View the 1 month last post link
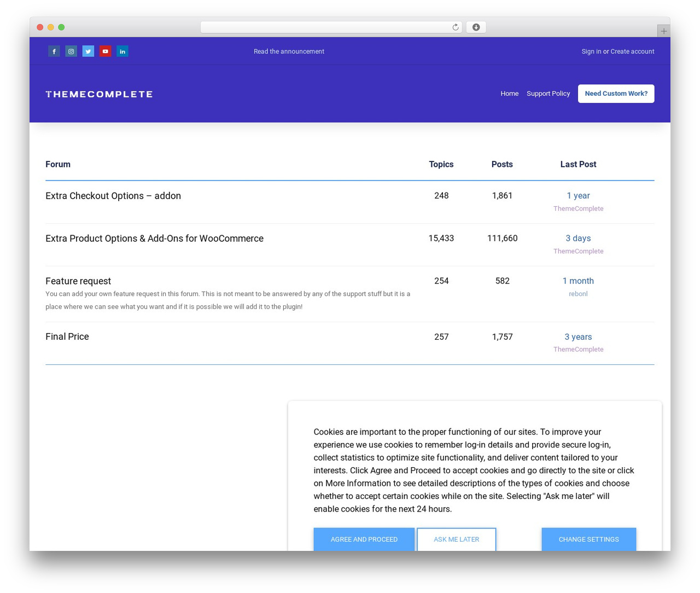This screenshot has height=593, width=700. 578,281
